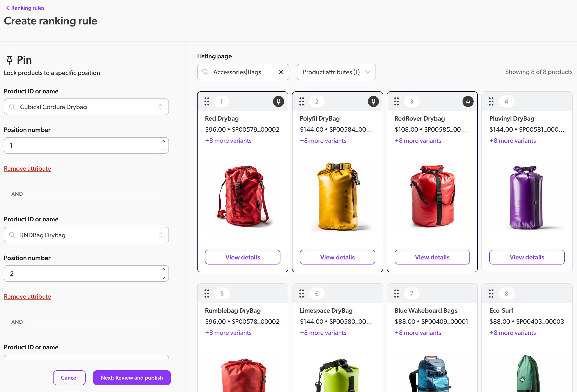Click the Red Drybag product image

243,196
